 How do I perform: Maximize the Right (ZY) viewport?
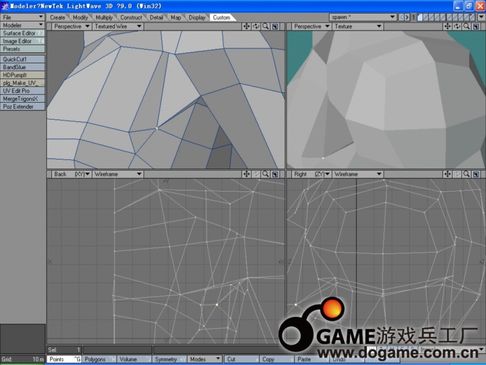coord(476,174)
